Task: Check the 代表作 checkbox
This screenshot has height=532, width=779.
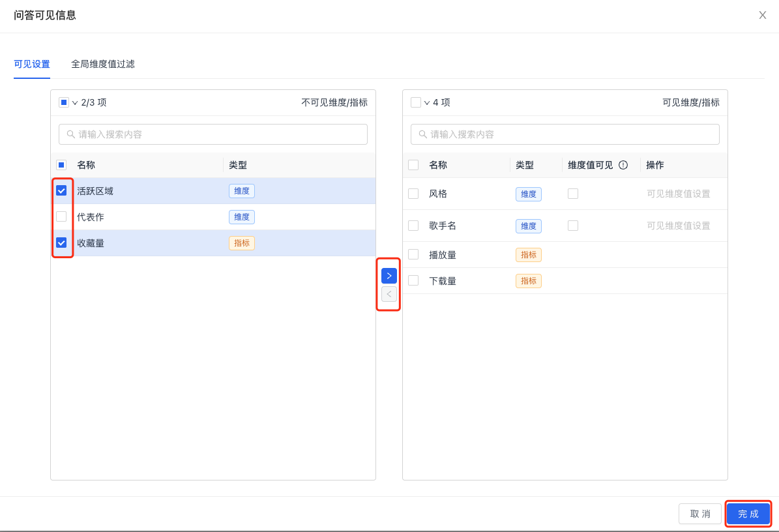Action: [x=61, y=216]
